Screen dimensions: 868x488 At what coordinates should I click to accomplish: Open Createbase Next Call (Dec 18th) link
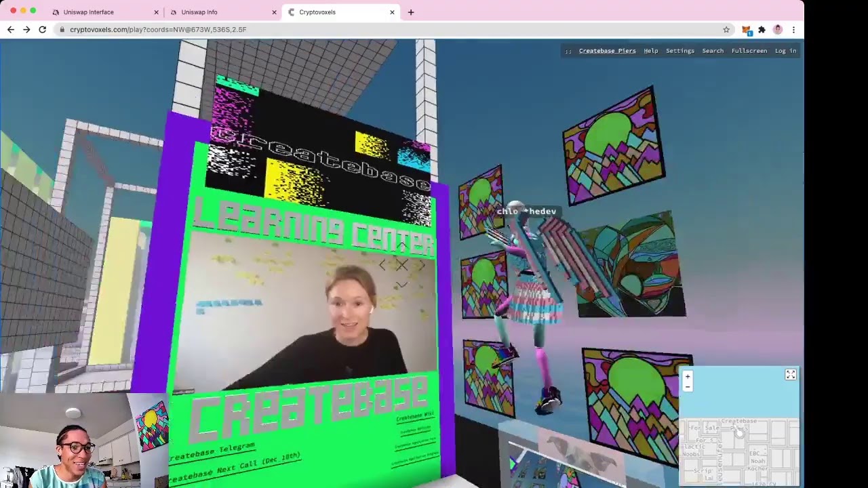[x=235, y=468]
